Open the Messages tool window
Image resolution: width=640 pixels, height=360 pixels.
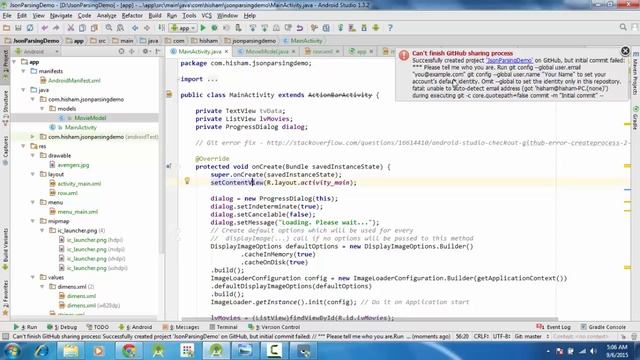coord(181,327)
